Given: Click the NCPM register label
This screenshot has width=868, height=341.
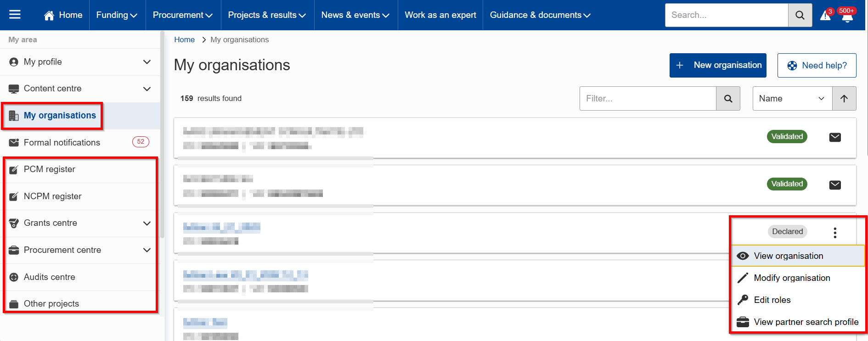Looking at the screenshot, I should click(53, 196).
